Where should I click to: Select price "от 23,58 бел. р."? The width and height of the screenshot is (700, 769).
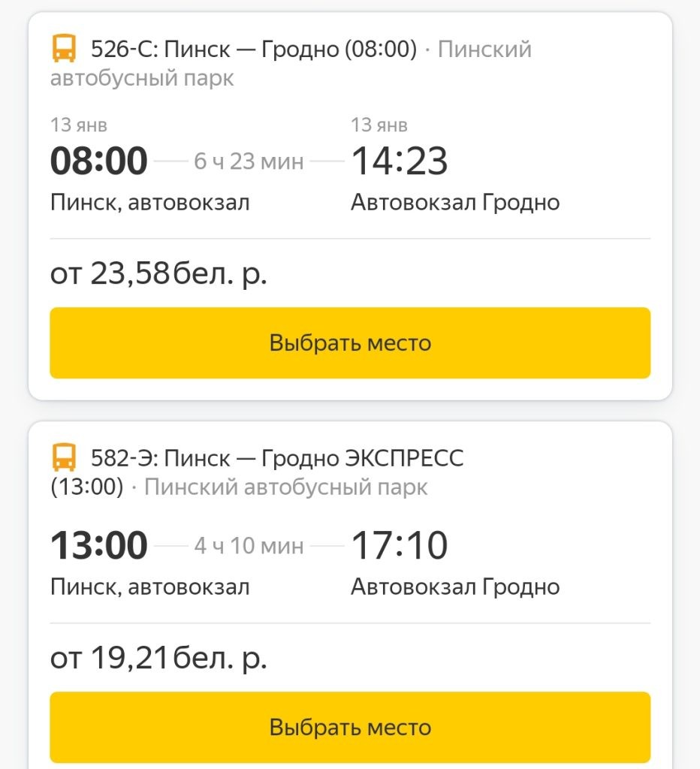(x=158, y=274)
